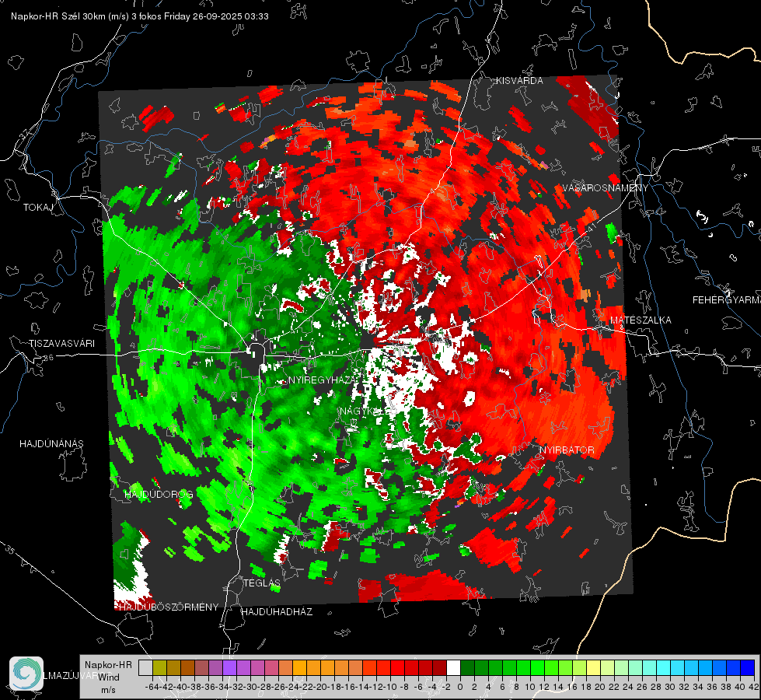Pick the yellow swatch between 18 and 20
Screen dimensions: 761x700
[594, 667]
